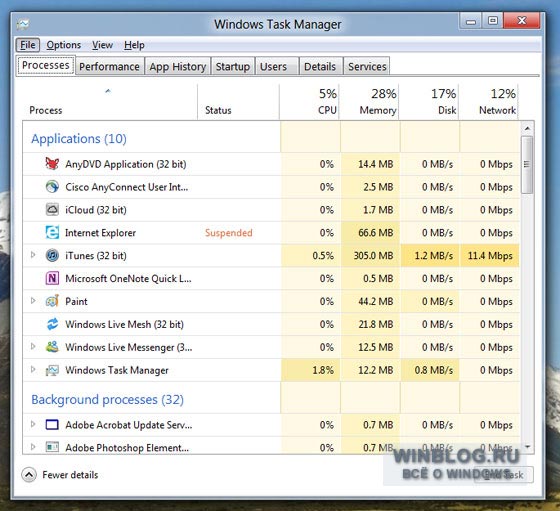
Task: Sort by the Network column header
Action: click(488, 102)
